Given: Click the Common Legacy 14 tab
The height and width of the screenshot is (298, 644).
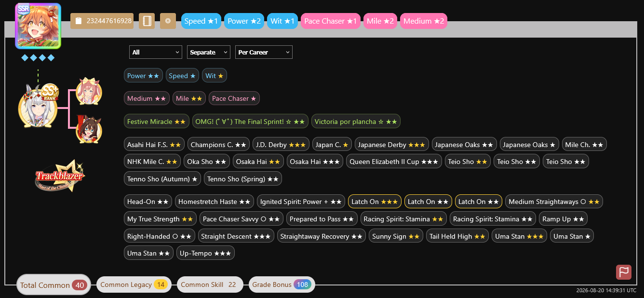Looking at the screenshot, I should 133,284.
